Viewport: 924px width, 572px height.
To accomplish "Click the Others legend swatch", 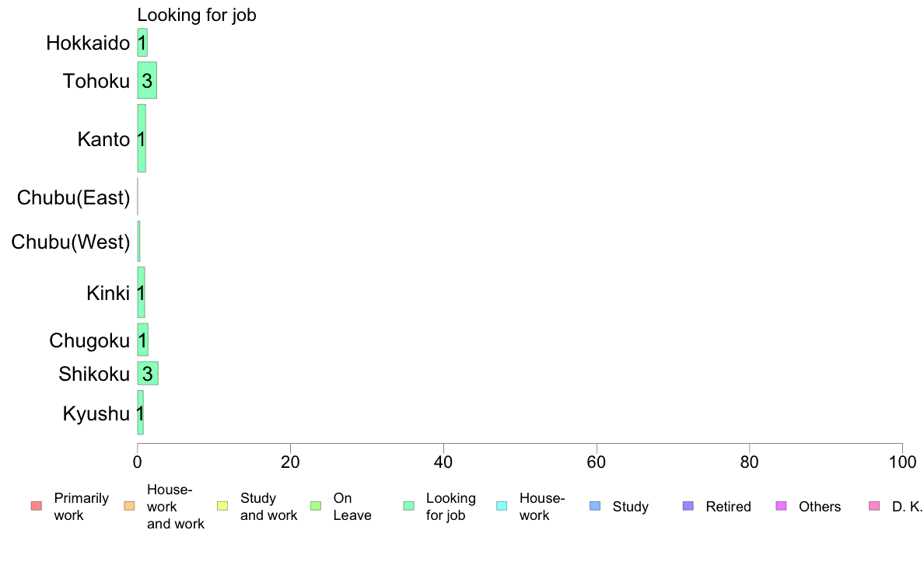I will (x=782, y=506).
